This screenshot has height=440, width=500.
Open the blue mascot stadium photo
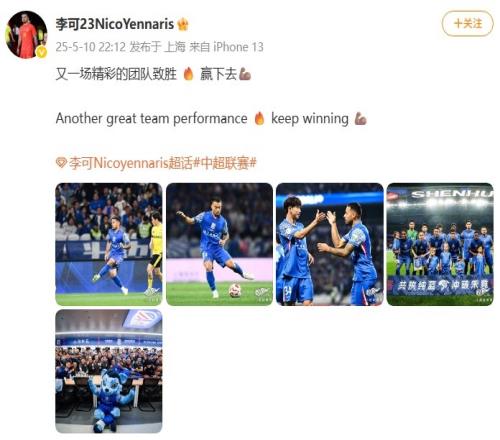(109, 371)
